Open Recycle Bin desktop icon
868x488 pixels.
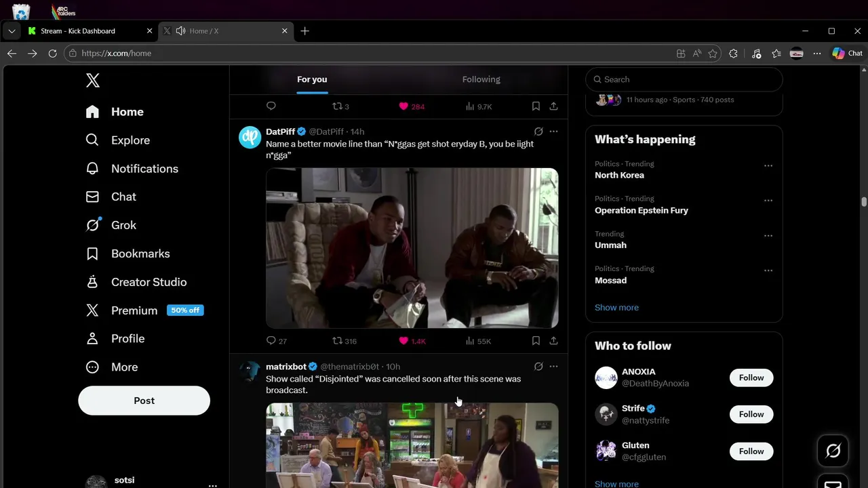point(21,11)
